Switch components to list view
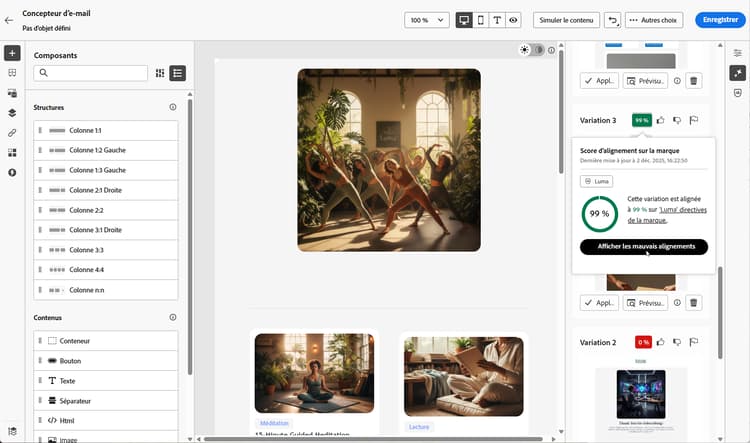This screenshot has width=750, height=443. [x=177, y=73]
